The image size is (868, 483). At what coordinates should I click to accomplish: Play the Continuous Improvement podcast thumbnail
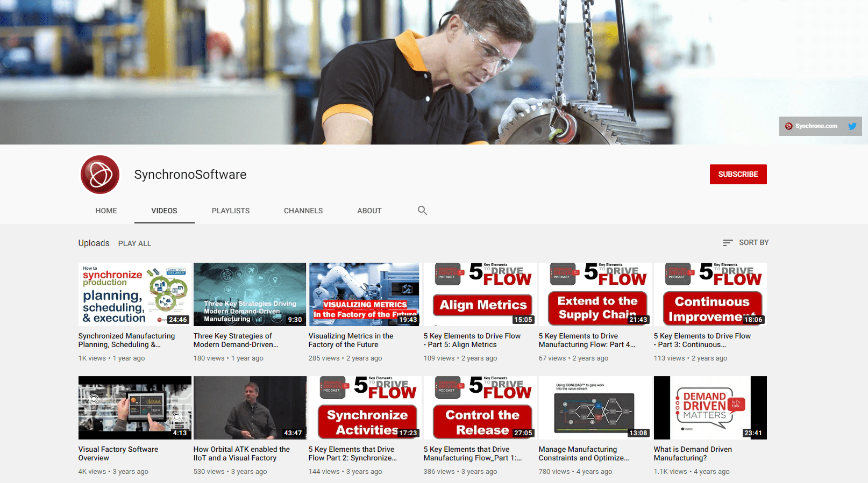(x=710, y=294)
